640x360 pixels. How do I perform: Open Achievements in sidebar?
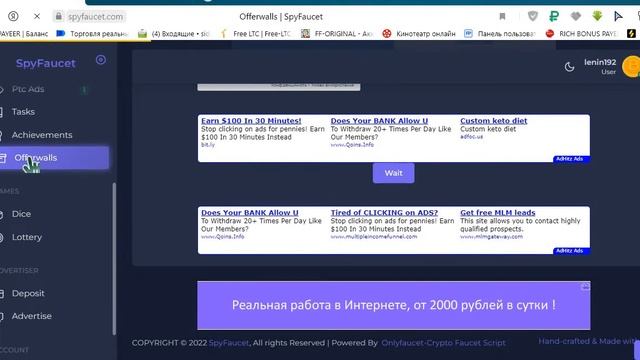click(x=42, y=135)
